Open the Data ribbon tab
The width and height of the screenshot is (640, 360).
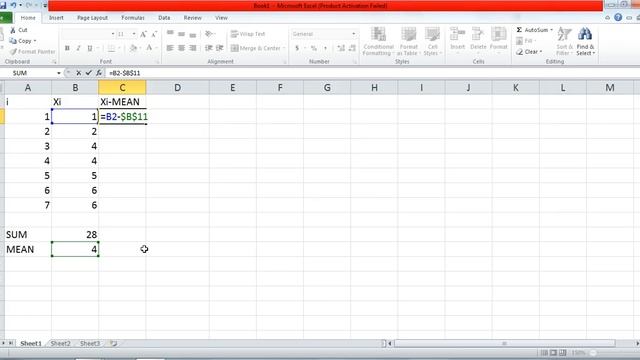[164, 18]
